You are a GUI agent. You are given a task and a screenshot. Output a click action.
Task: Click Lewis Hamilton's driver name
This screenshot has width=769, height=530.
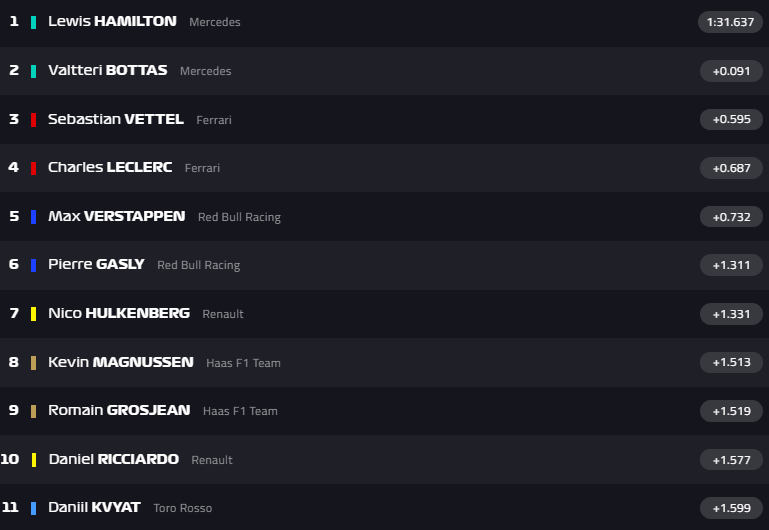tap(112, 21)
